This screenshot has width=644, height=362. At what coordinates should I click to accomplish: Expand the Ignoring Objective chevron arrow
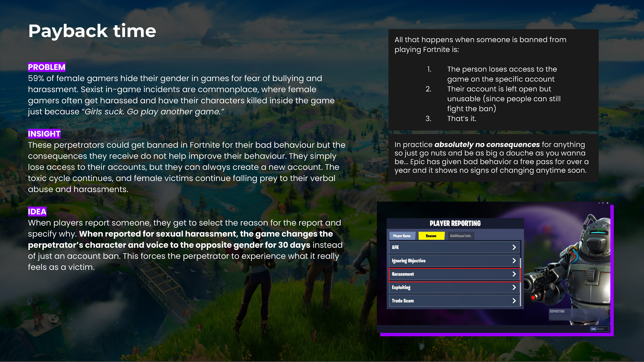514,261
